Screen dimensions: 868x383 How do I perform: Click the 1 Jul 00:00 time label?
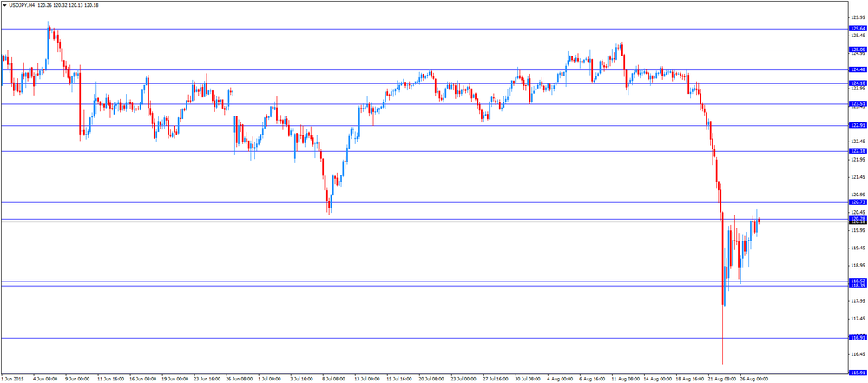coord(271,380)
